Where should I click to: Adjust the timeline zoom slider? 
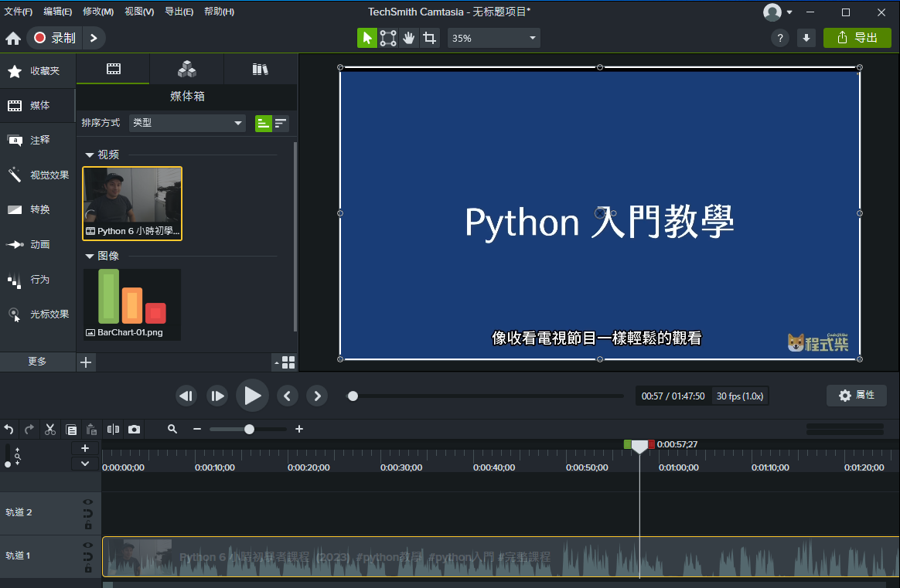point(249,430)
